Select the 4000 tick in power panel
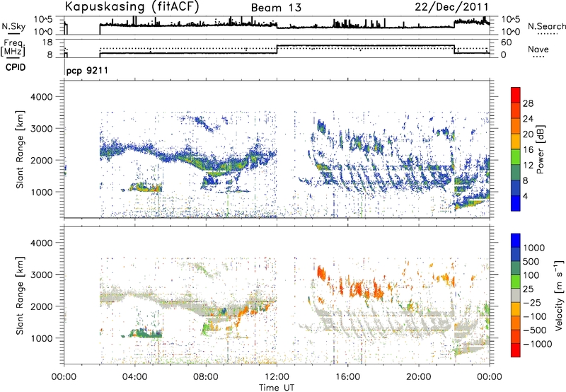 (42, 97)
